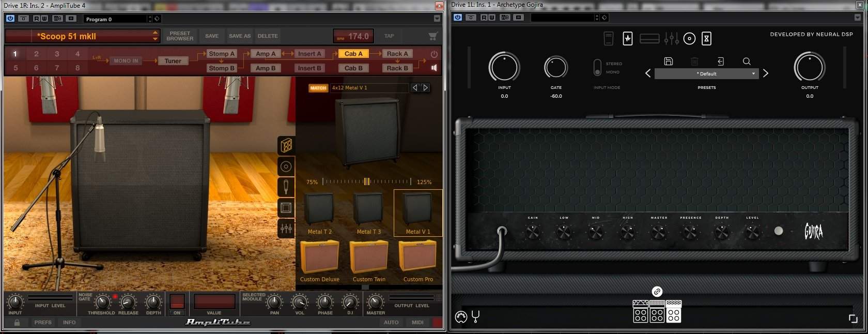Toggle the AmpliTube plugin bypass power button
The width and height of the screenshot is (868, 334).
[10, 18]
